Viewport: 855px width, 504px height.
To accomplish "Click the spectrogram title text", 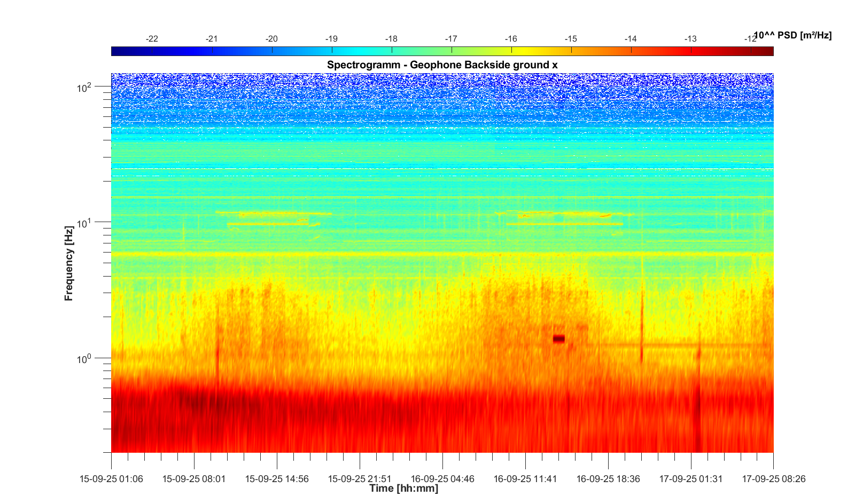I will point(442,65).
